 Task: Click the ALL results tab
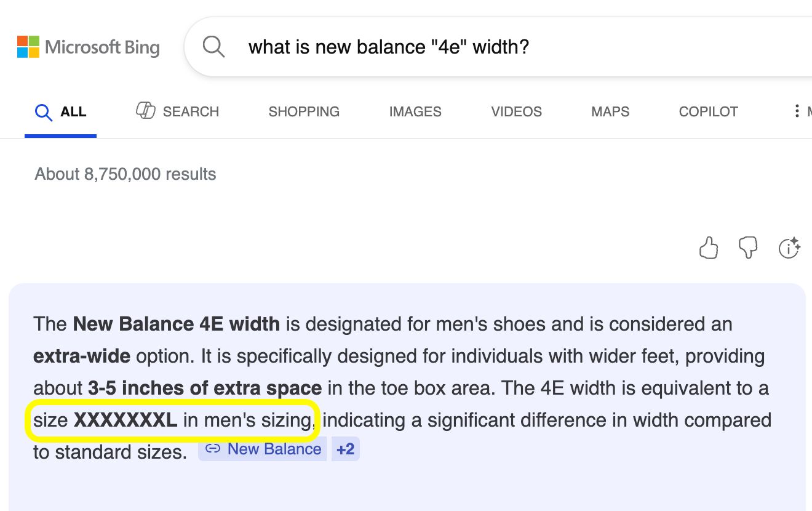coord(73,111)
